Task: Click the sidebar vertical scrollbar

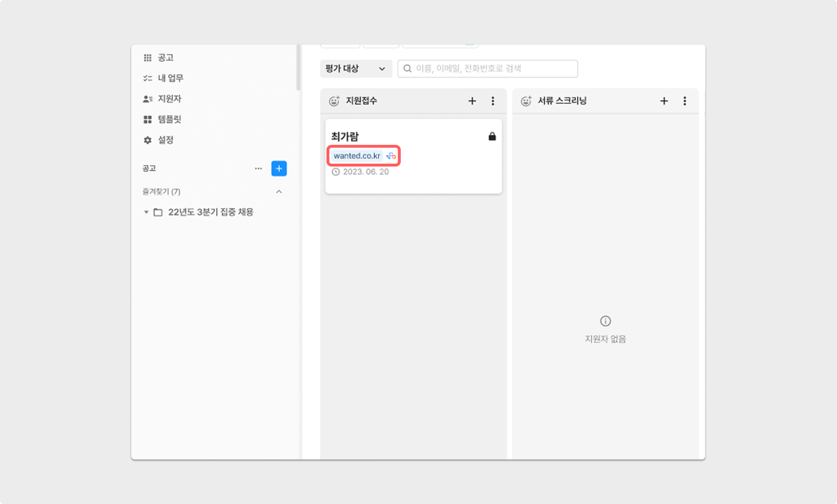Action: click(298, 68)
